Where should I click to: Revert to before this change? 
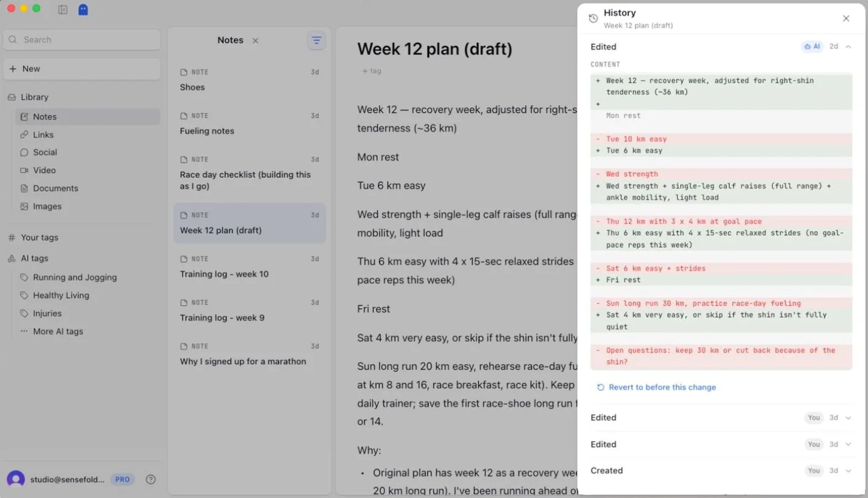pos(656,387)
